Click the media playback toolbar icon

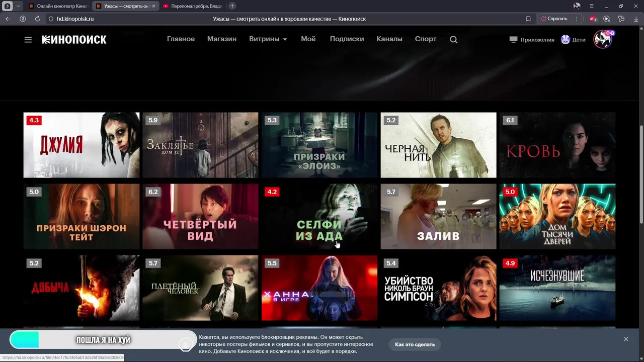[607, 19]
